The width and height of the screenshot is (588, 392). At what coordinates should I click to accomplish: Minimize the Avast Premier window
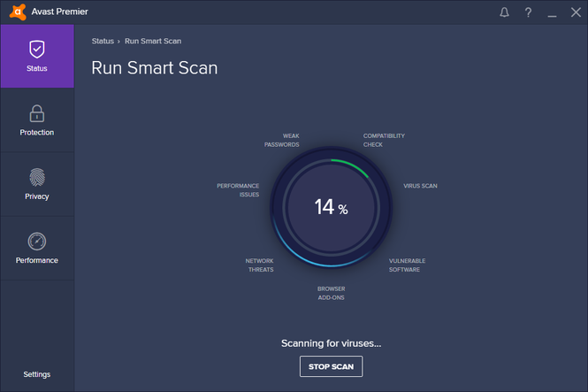pyautogui.click(x=552, y=16)
